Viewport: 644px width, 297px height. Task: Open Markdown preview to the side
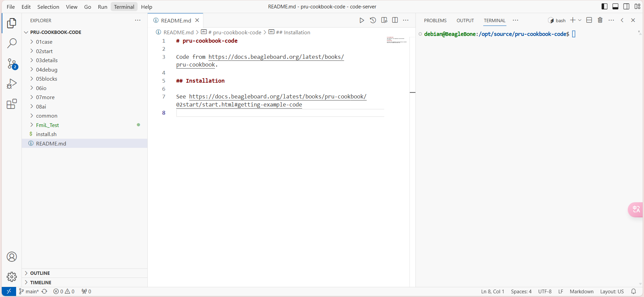384,20
